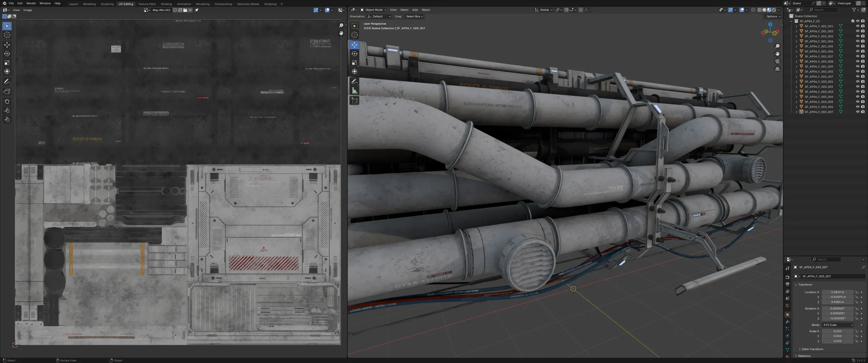Select the Annotate tool in UV editor
This screenshot has width=868, height=363.
click(7, 82)
